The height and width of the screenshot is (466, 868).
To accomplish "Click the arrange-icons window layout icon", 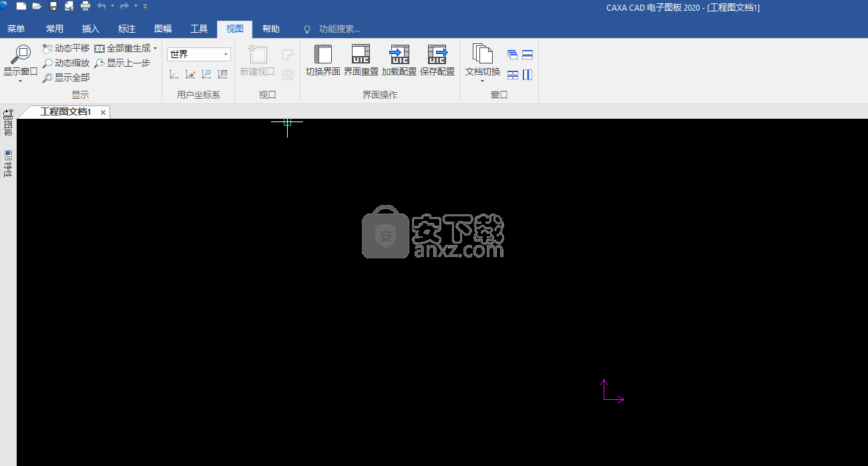I will 512,75.
